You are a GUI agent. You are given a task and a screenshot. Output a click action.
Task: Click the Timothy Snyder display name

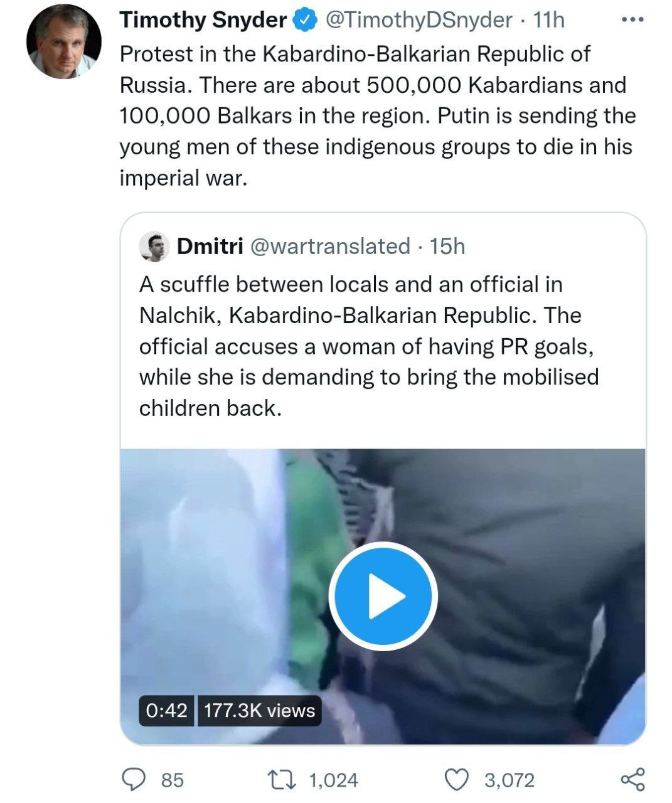tap(203, 21)
